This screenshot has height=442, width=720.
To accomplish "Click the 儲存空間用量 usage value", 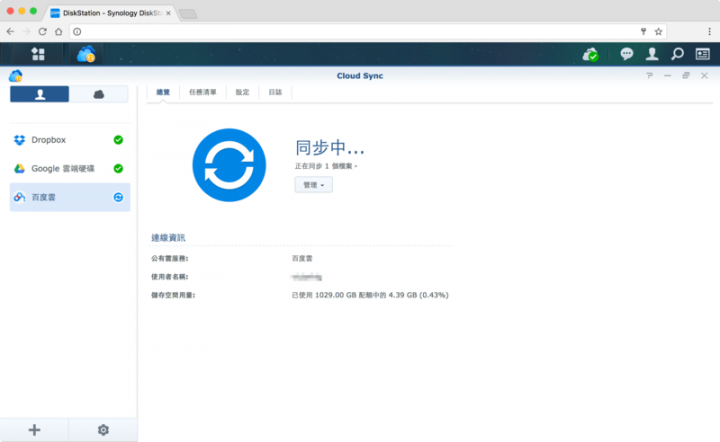I will [370, 295].
